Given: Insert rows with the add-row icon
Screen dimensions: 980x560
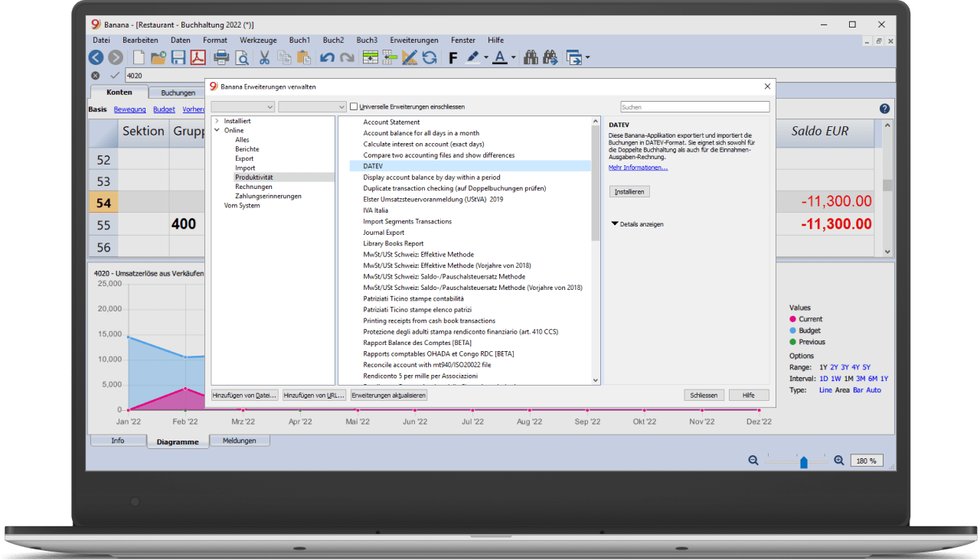Looking at the screenshot, I should 371,57.
